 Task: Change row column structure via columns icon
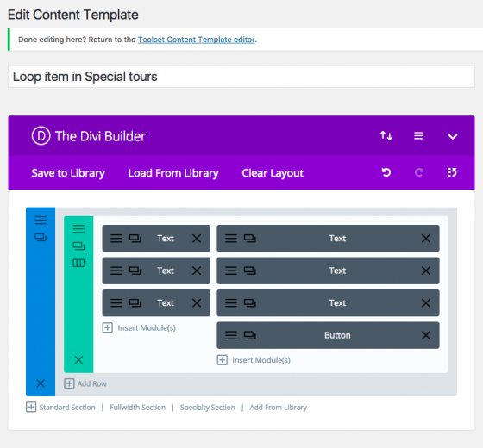[x=78, y=263]
